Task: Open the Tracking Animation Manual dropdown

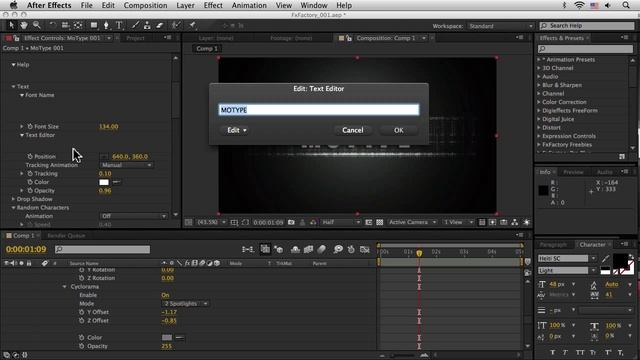Action: [x=126, y=165]
